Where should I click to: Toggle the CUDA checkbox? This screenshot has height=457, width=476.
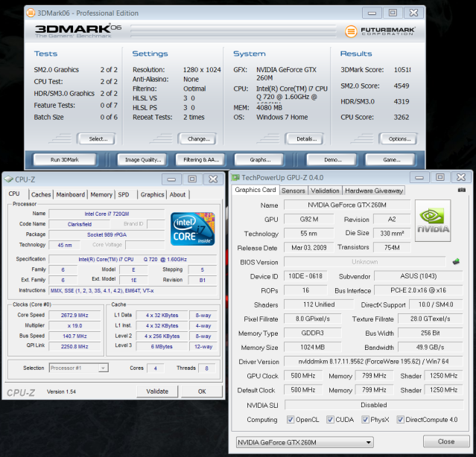pos(330,419)
